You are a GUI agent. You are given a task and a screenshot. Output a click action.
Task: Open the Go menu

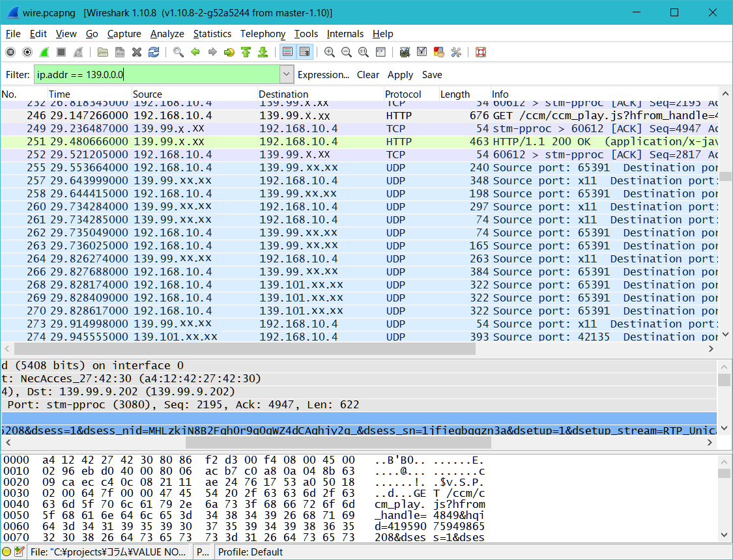coord(92,34)
